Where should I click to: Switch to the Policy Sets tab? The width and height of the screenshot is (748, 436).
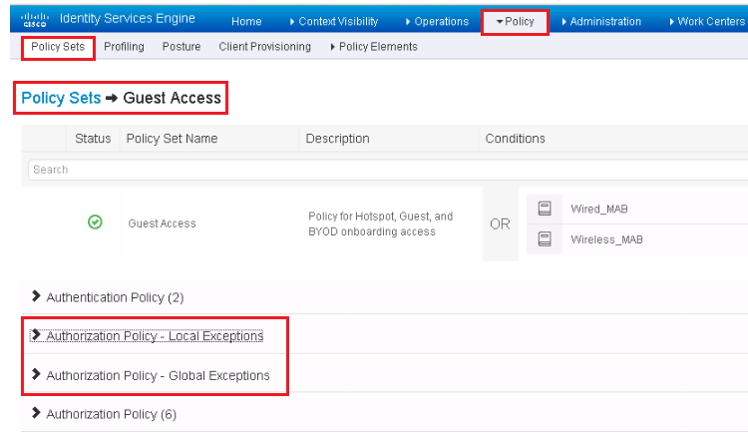[58, 47]
